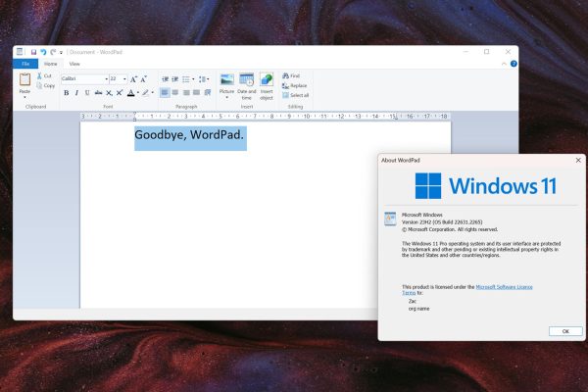Click Insert object icon
Screen dimensions: 588x392
point(267,79)
